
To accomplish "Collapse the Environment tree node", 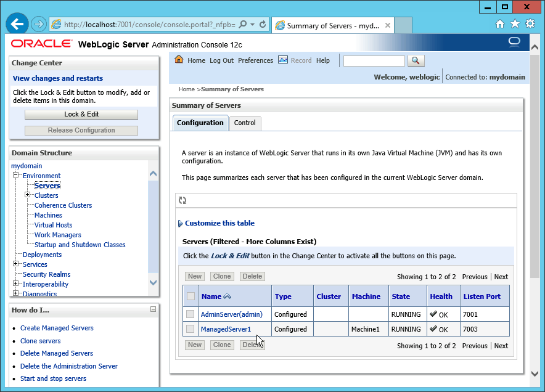I will coord(16,176).
